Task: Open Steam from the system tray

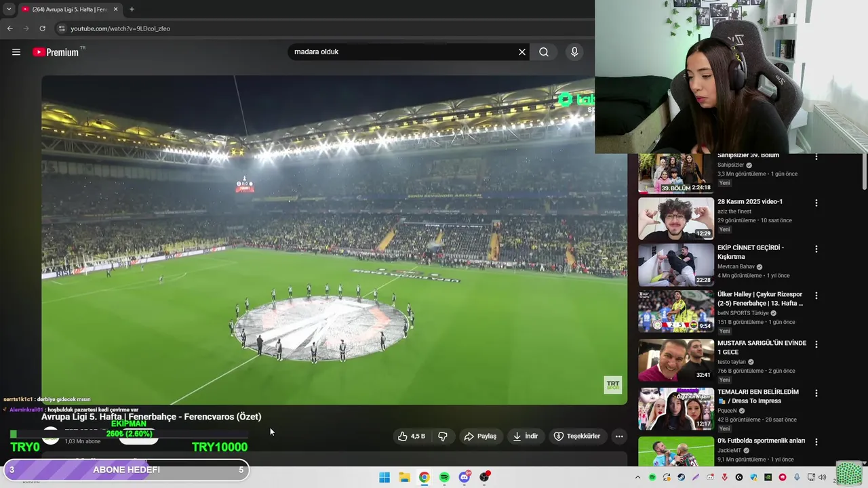Action: coord(681,477)
